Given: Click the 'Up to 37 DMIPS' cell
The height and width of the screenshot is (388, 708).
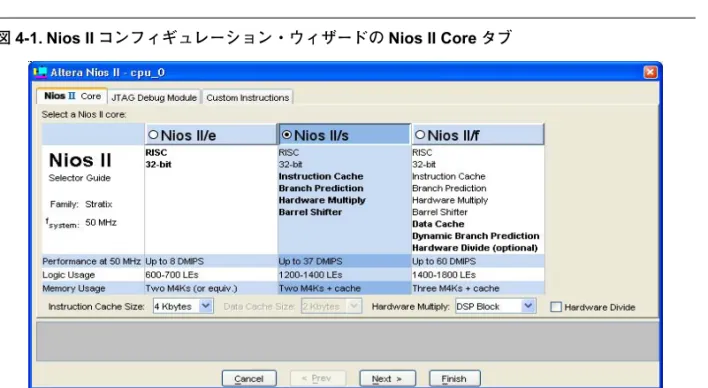Looking at the screenshot, I should coord(344,261).
